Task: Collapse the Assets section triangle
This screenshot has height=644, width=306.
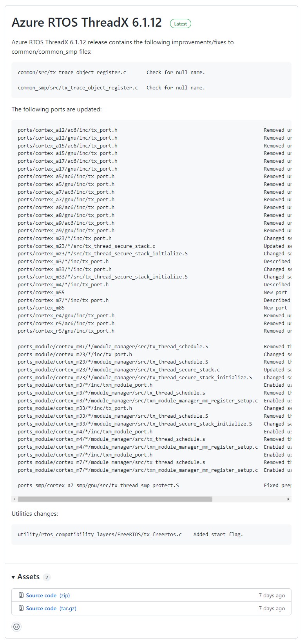Action: pos(13,577)
